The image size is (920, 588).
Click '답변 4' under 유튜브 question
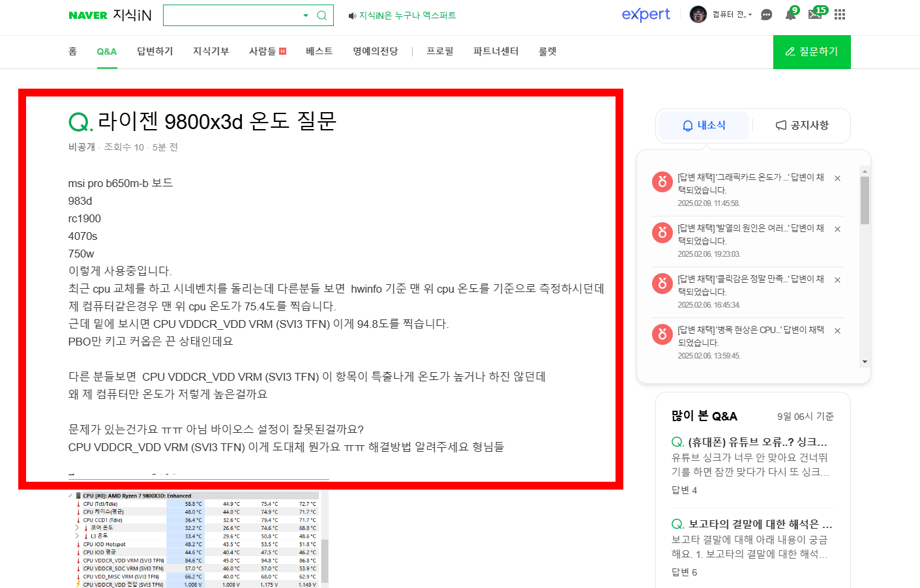point(684,490)
